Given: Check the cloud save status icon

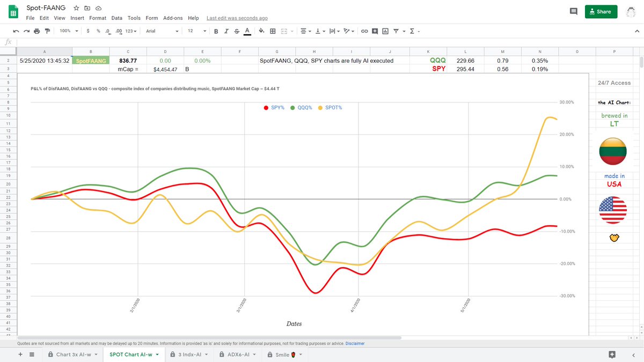Looking at the screenshot, I should (98, 9).
